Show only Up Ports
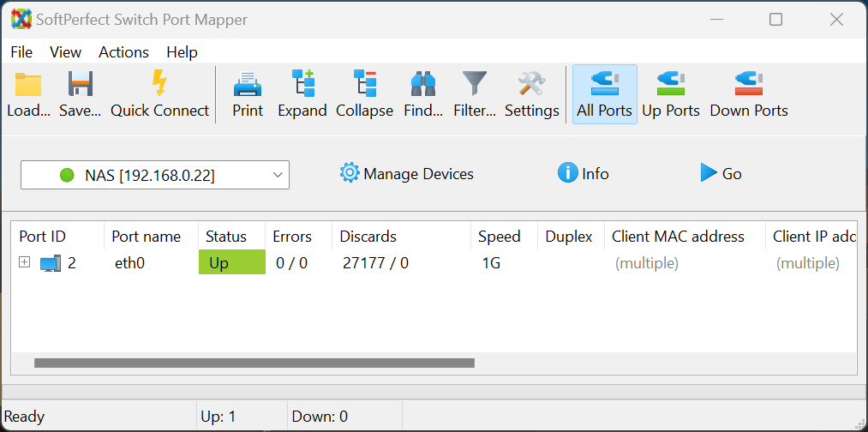Viewport: 868px width, 432px height. [x=671, y=94]
